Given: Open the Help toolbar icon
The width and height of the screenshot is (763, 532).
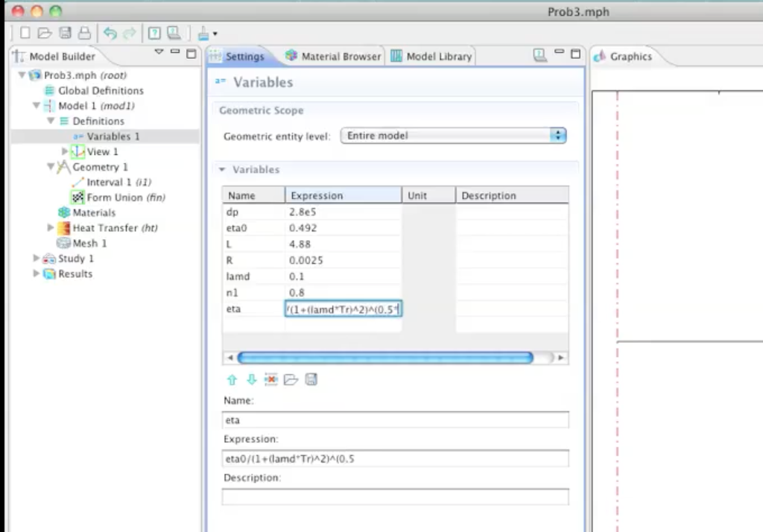Looking at the screenshot, I should click(x=154, y=33).
